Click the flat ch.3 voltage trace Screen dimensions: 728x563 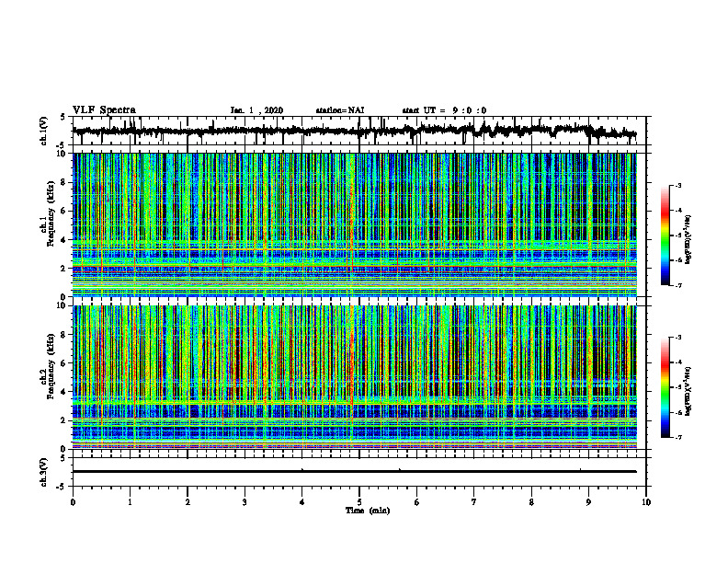pos(355,472)
